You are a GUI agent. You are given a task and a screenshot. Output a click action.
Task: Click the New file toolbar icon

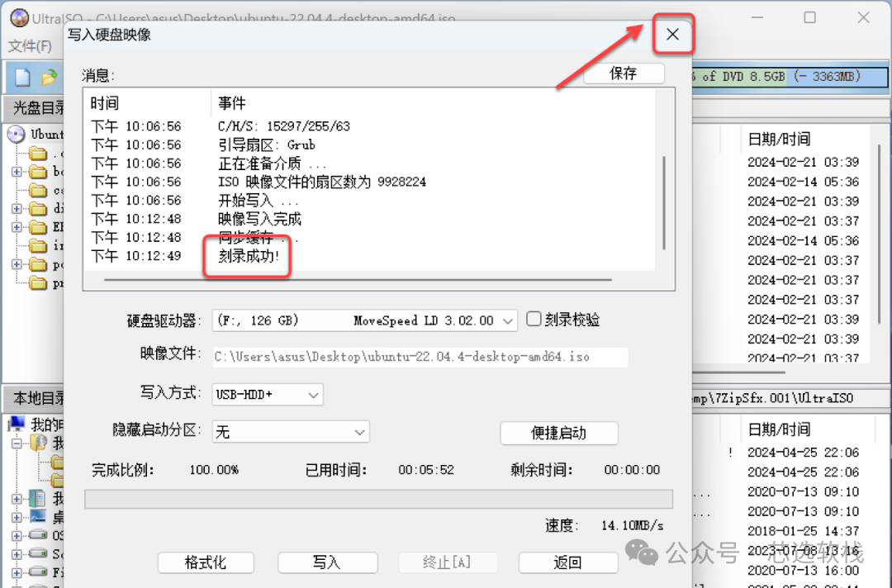tap(22, 77)
